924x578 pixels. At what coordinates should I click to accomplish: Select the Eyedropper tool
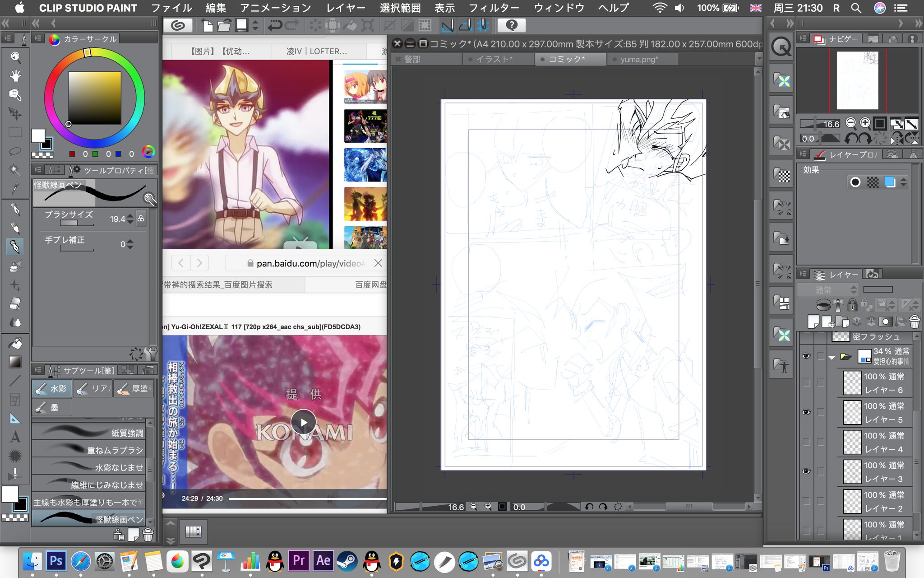(x=15, y=188)
